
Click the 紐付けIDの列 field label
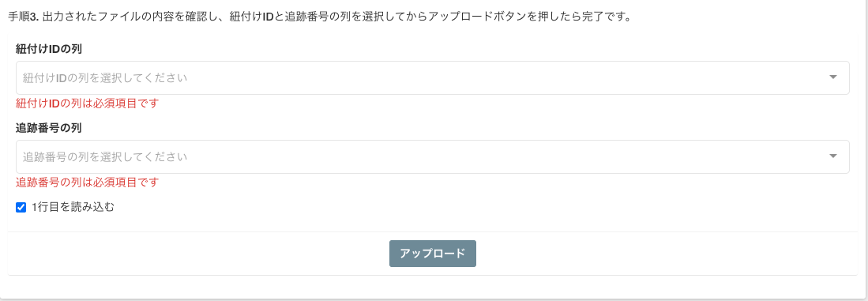click(49, 49)
